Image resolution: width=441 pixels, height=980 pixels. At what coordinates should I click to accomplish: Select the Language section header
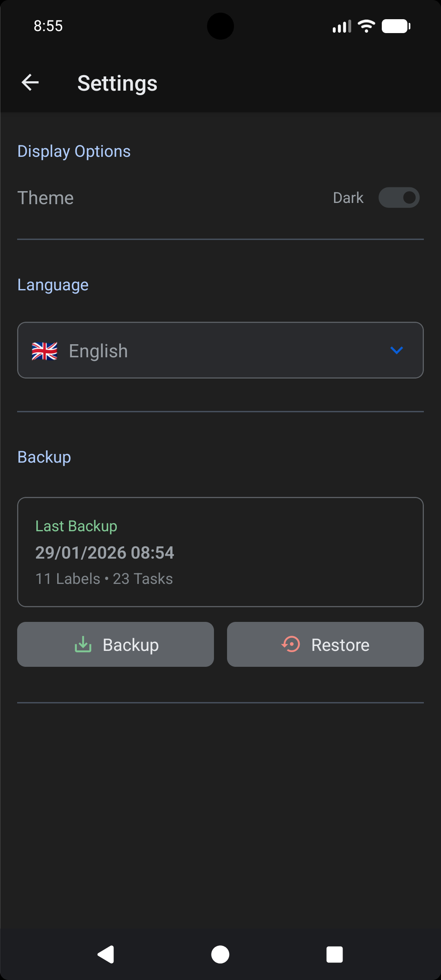(x=53, y=285)
